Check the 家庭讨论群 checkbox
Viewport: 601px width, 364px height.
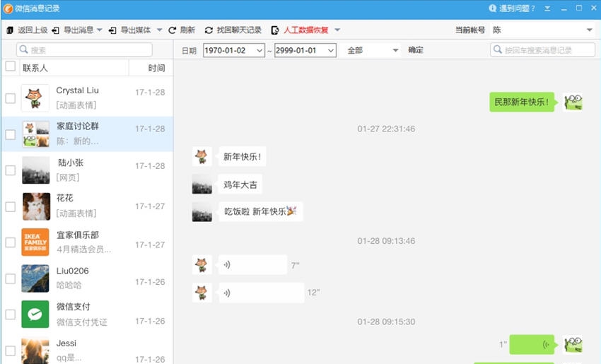tap(11, 134)
